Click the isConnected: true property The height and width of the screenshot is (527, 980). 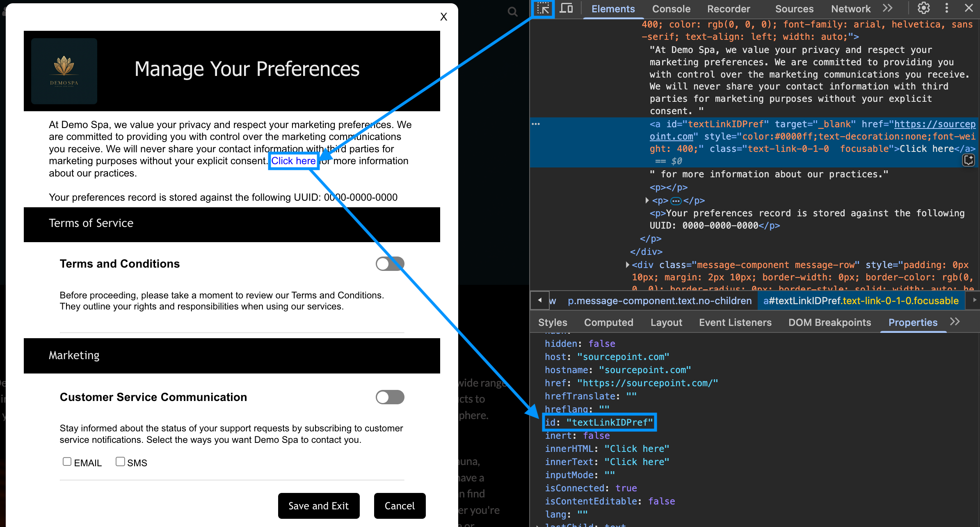591,488
